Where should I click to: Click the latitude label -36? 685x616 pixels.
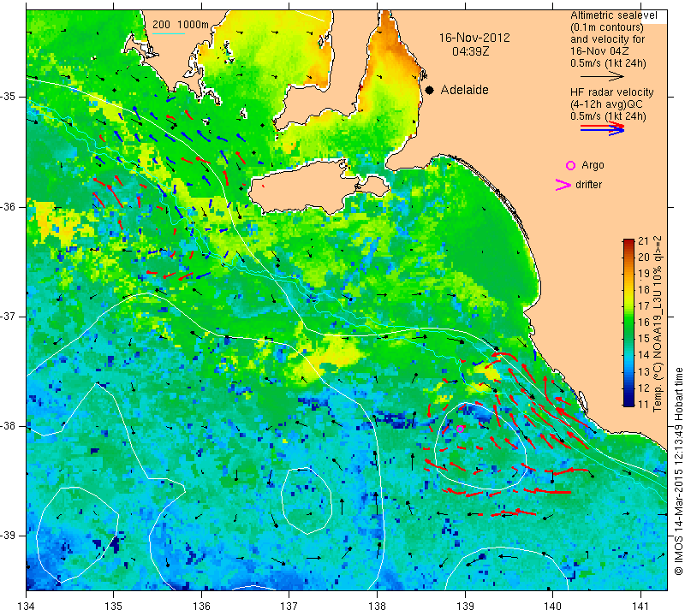tap(8, 206)
